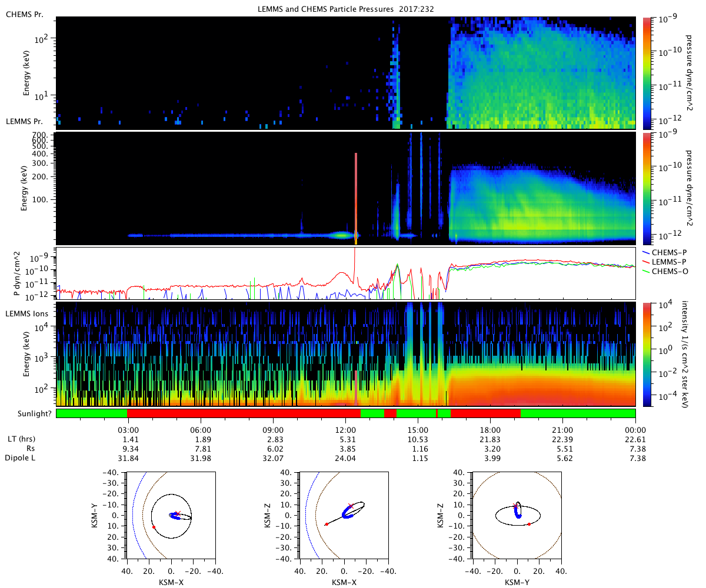The width and height of the screenshot is (706, 588).
Task: Click the KSM-X versus KSM-Z orbit plot
Action: 344,515
